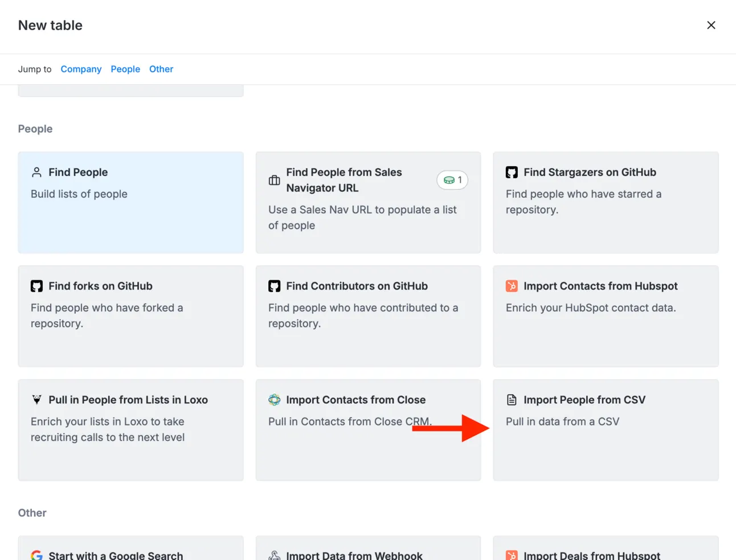The image size is (736, 560).
Task: Open Import Deals from Hubspot title
Action: pos(592,555)
